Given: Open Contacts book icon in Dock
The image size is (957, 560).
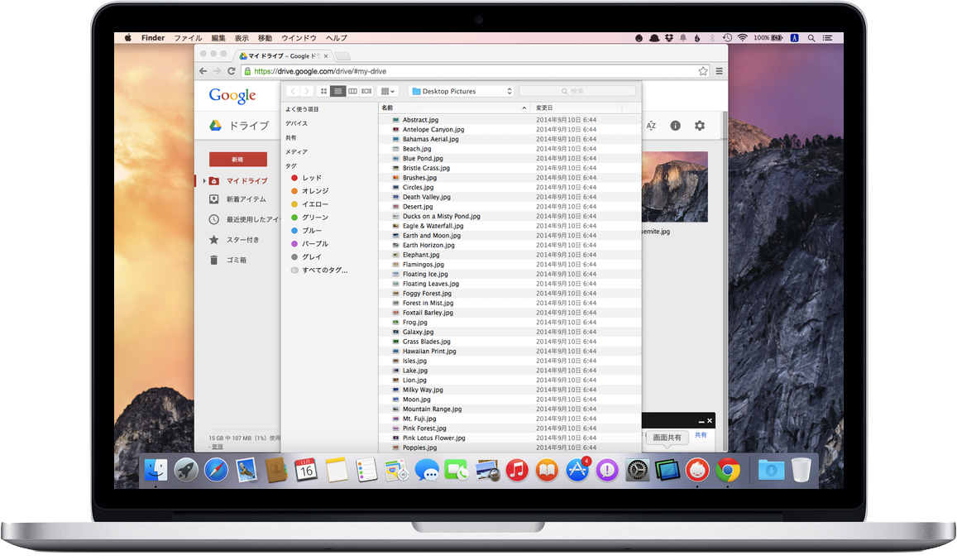Looking at the screenshot, I should point(276,470).
